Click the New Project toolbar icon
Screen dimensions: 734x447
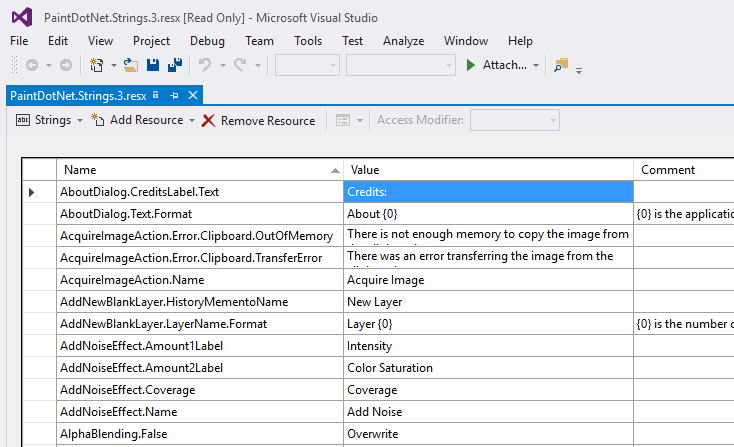click(x=96, y=65)
